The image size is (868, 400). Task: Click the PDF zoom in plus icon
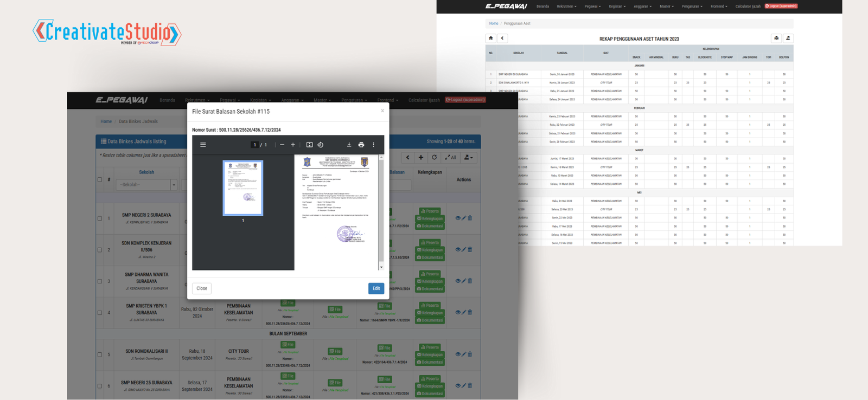(x=293, y=145)
